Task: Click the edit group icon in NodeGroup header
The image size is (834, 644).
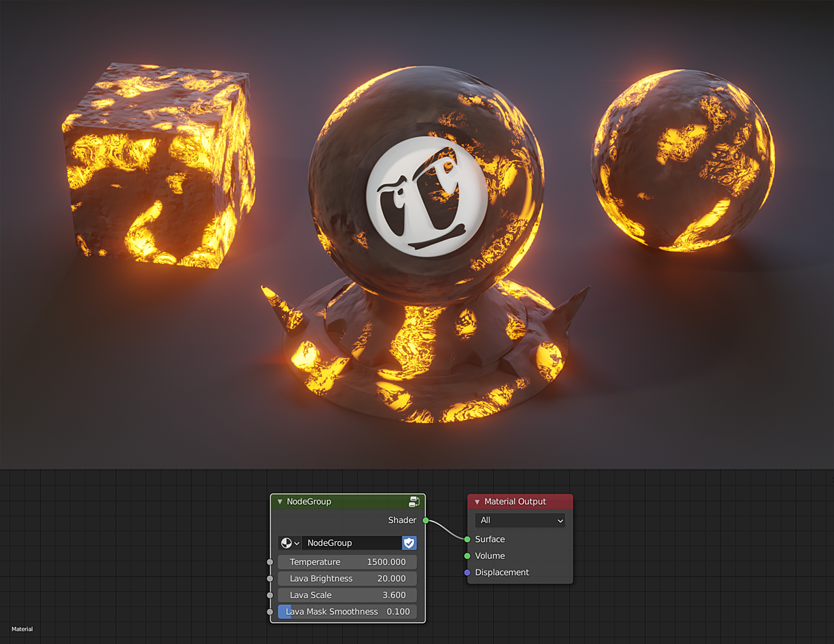Action: tap(414, 501)
